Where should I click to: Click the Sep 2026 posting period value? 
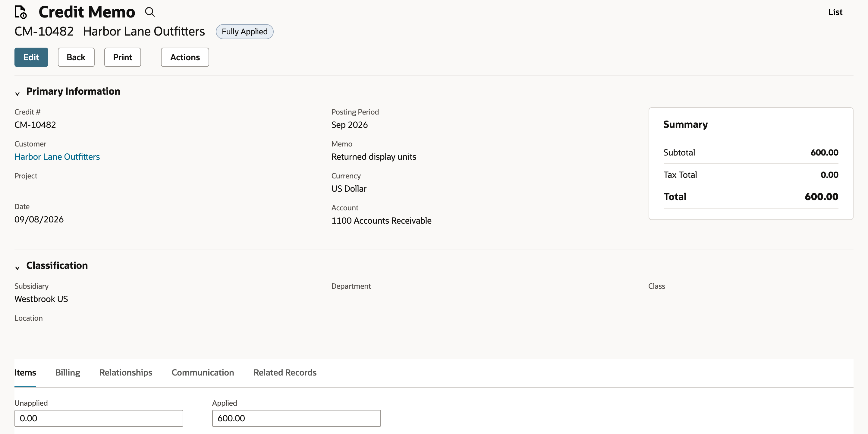(x=349, y=125)
